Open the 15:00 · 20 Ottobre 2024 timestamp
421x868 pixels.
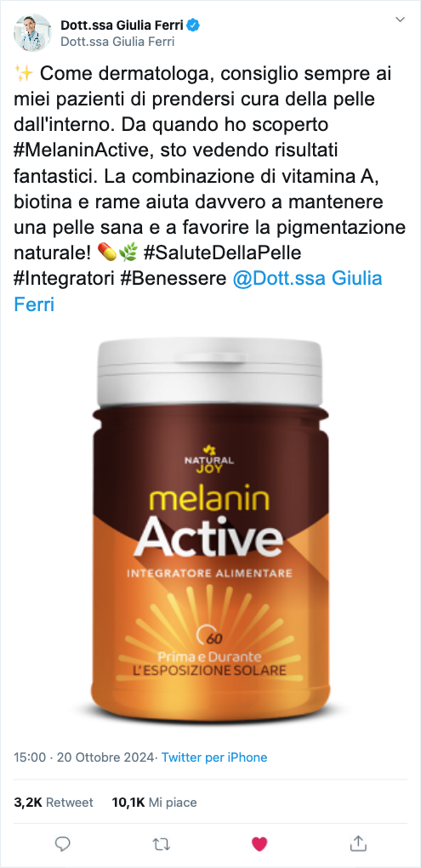tap(83, 757)
